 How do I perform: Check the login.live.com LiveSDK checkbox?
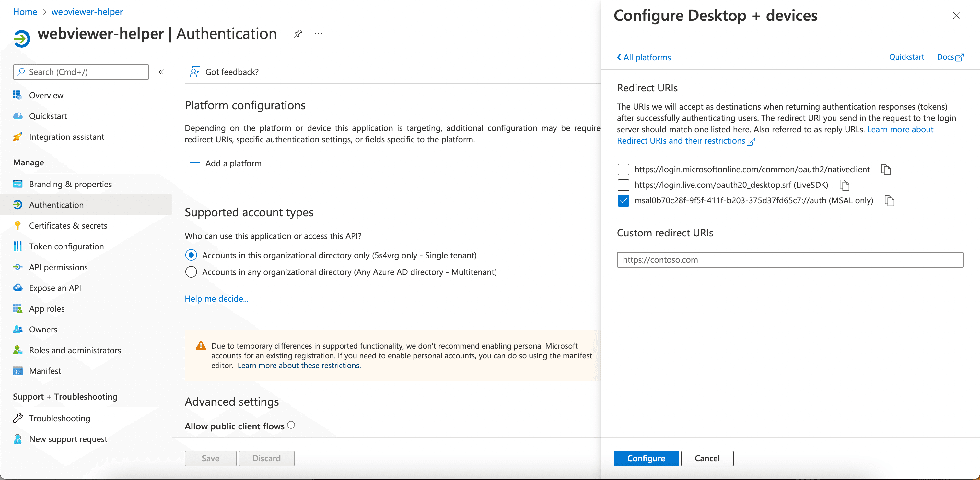tap(623, 185)
